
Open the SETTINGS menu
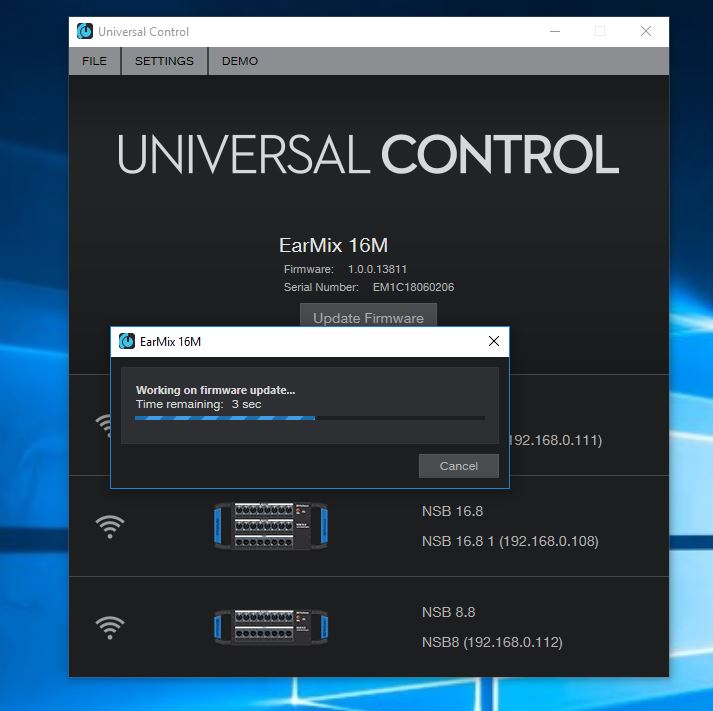click(x=164, y=61)
